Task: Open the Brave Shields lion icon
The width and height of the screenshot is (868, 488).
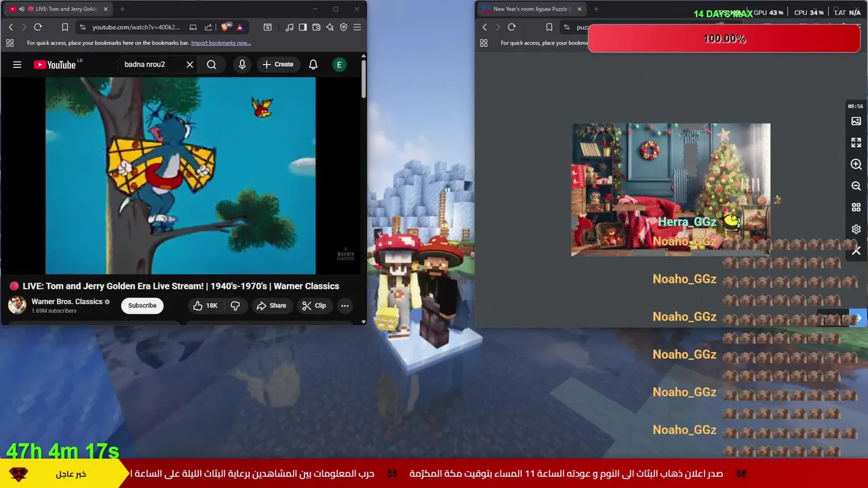Action: pyautogui.click(x=225, y=27)
